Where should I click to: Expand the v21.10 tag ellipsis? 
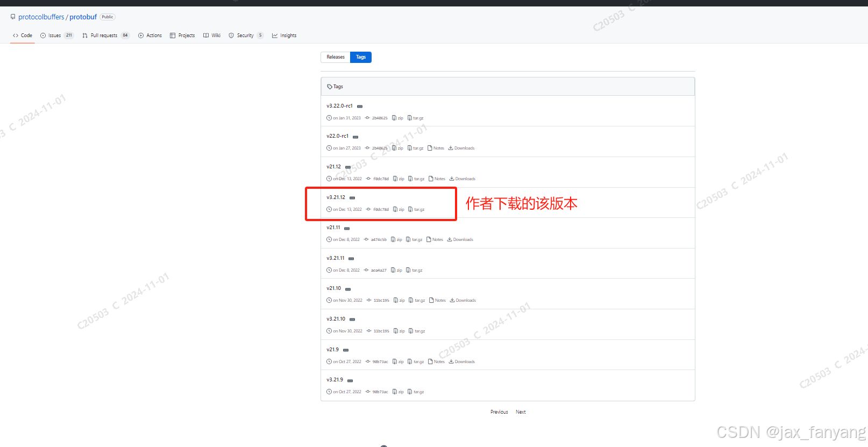pos(348,289)
